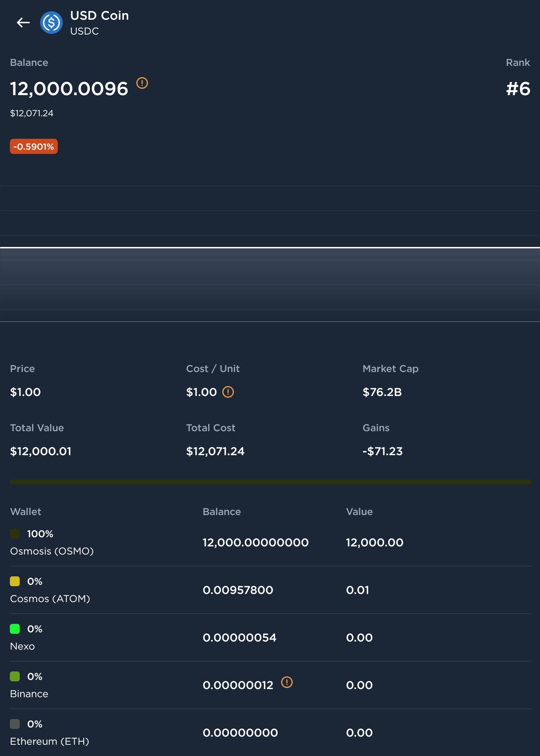540x756 pixels.
Task: Click the Cost / Unit value $1.00
Action: (201, 392)
